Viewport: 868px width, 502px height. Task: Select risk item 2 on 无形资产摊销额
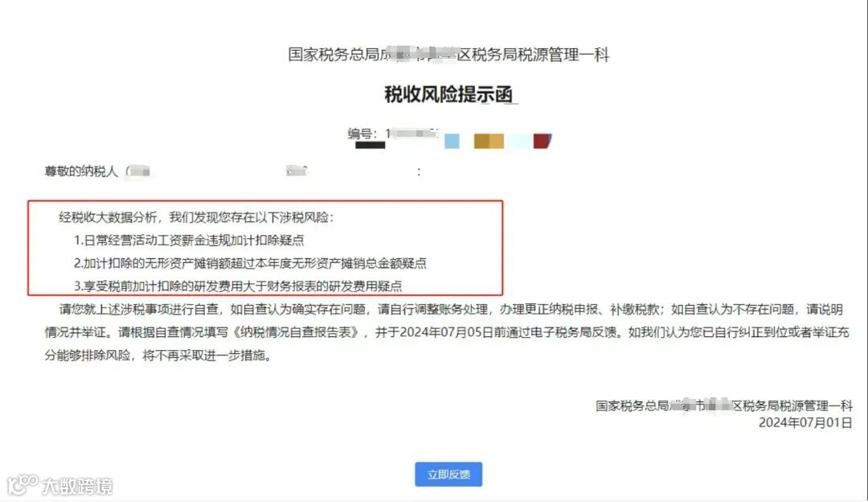tap(250, 263)
